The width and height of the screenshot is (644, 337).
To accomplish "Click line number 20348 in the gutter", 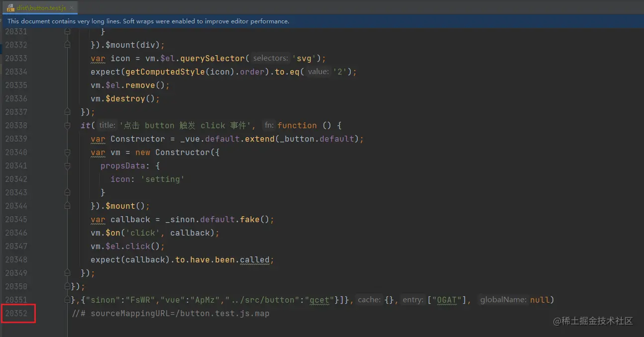I will tap(16, 259).
